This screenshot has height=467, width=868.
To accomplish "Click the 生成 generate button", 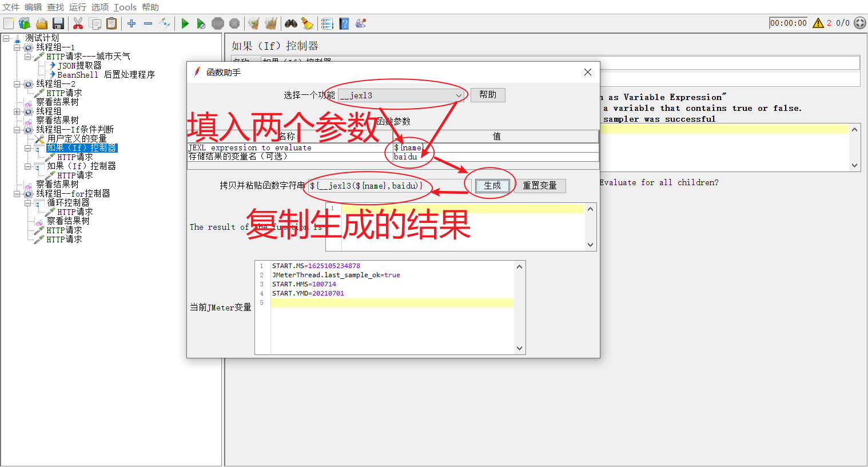I will click(x=492, y=185).
